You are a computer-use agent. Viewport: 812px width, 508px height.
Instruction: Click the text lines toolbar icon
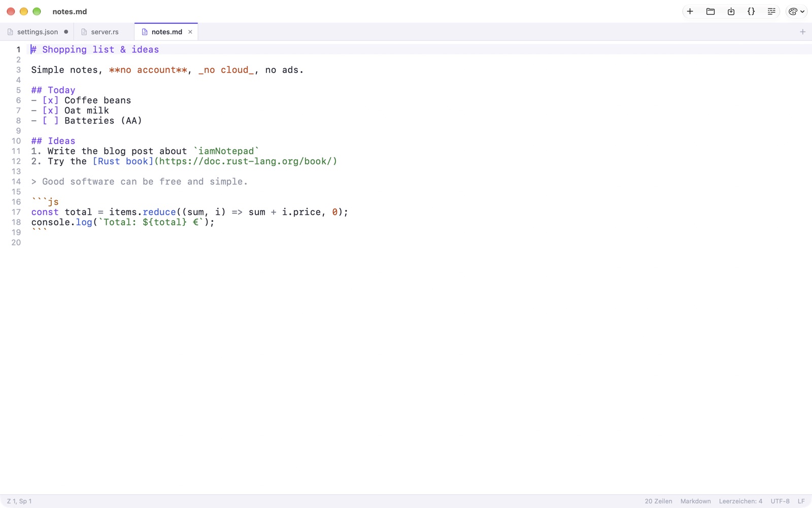(x=771, y=11)
